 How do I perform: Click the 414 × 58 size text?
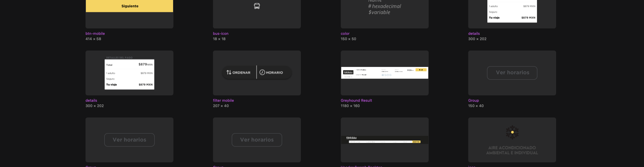click(x=93, y=39)
